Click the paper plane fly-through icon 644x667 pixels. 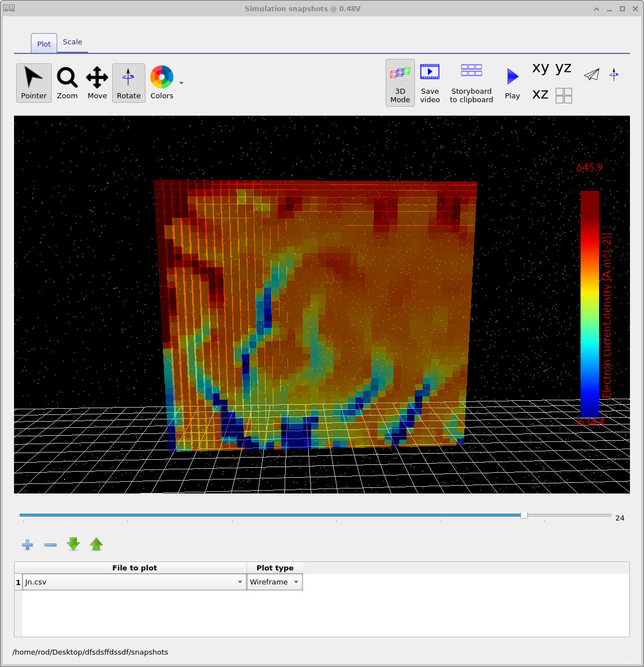pos(591,74)
